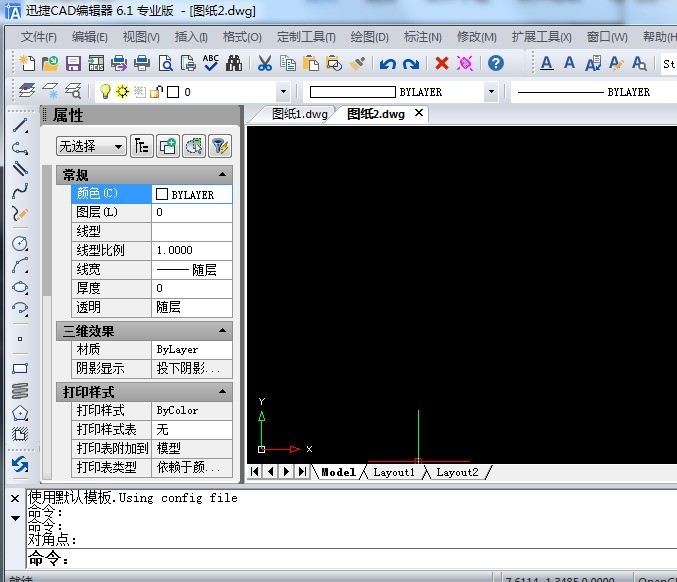This screenshot has height=582, width=677.
Task: Switch to the Layout1 tab
Action: pyautogui.click(x=393, y=472)
